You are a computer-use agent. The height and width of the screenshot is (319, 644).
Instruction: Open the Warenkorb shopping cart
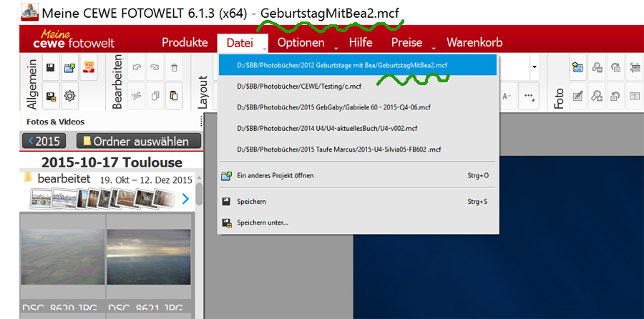coord(474,43)
